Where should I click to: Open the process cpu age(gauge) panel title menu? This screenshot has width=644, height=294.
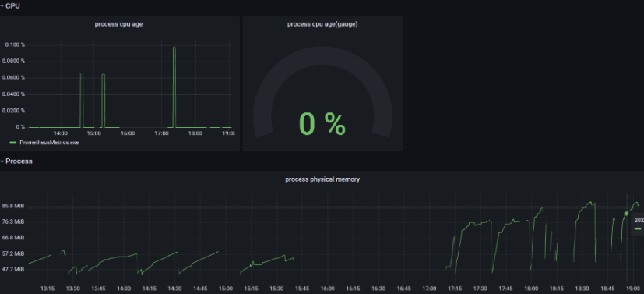pyautogui.click(x=322, y=24)
